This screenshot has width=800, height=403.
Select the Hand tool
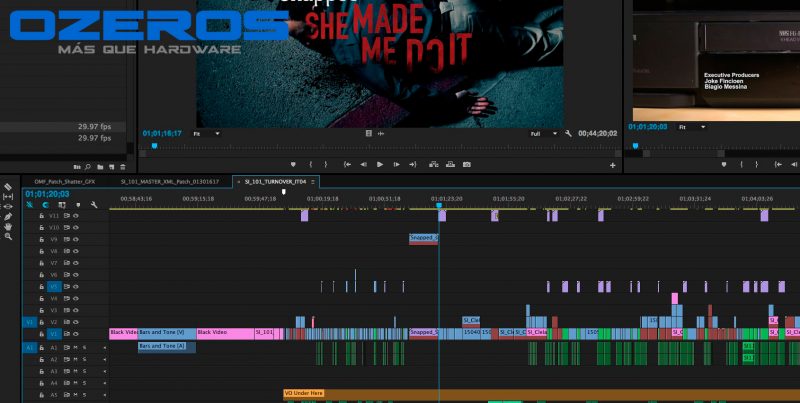tap(8, 227)
